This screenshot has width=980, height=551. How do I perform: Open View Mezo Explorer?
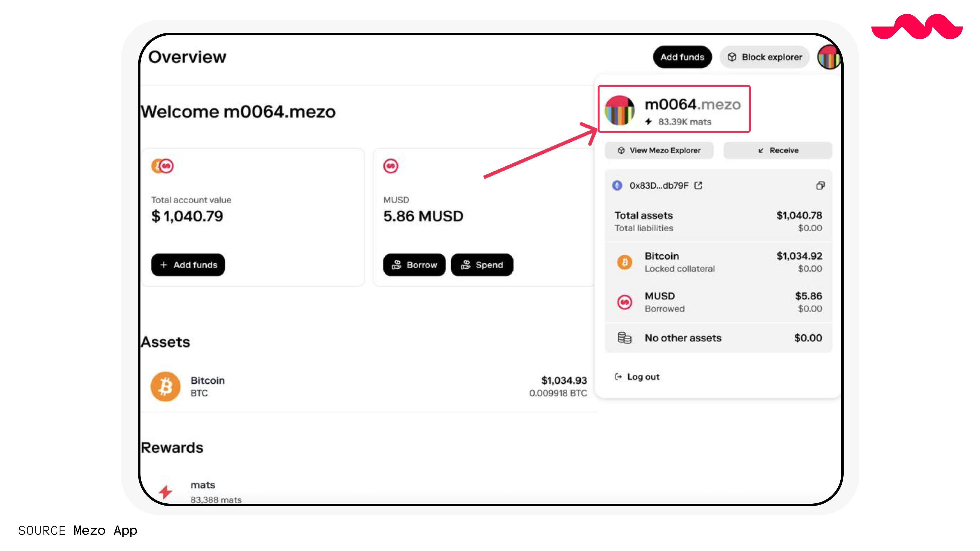659,150
